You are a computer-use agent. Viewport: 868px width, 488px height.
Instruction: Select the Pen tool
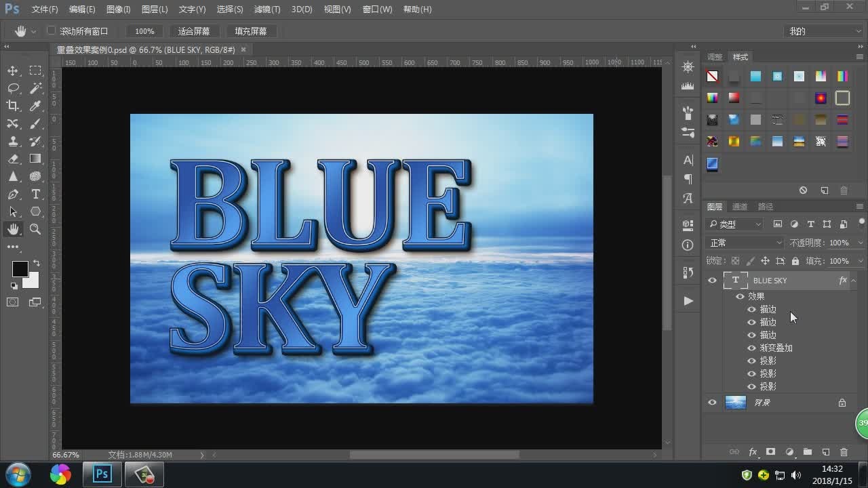[13, 194]
